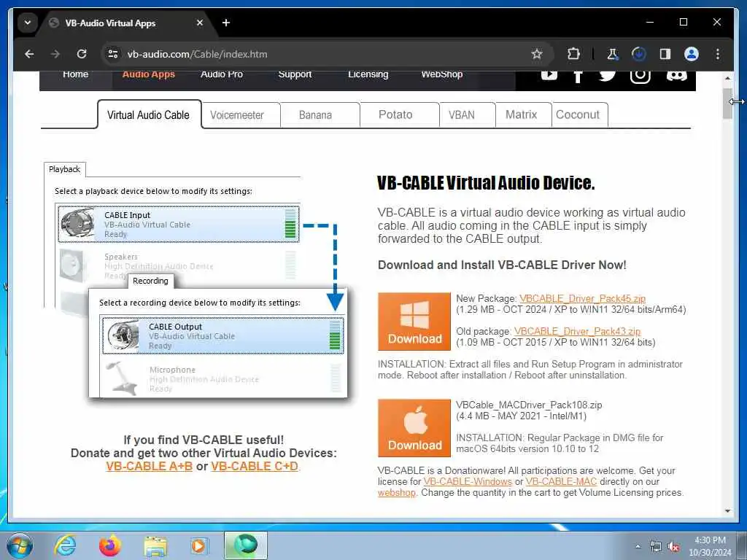Click the scrollbar up arrow
Viewport: 747px width, 560px height.
click(x=727, y=77)
